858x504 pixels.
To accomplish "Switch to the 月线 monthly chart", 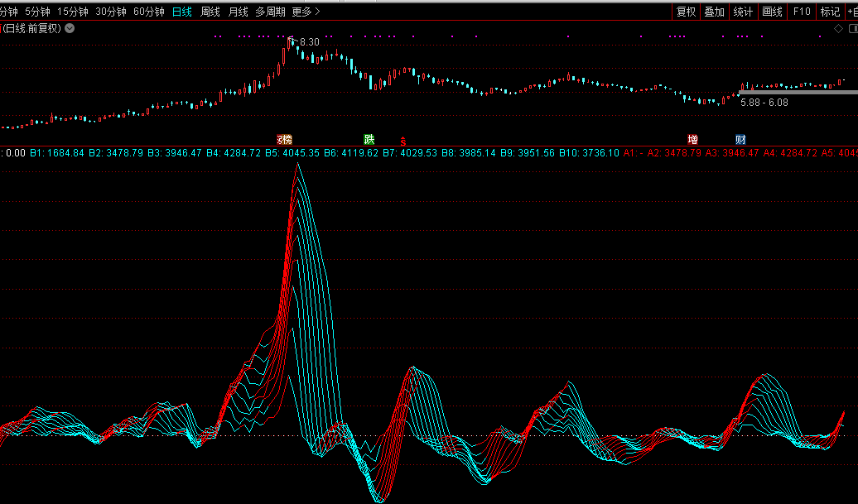I will tap(238, 12).
